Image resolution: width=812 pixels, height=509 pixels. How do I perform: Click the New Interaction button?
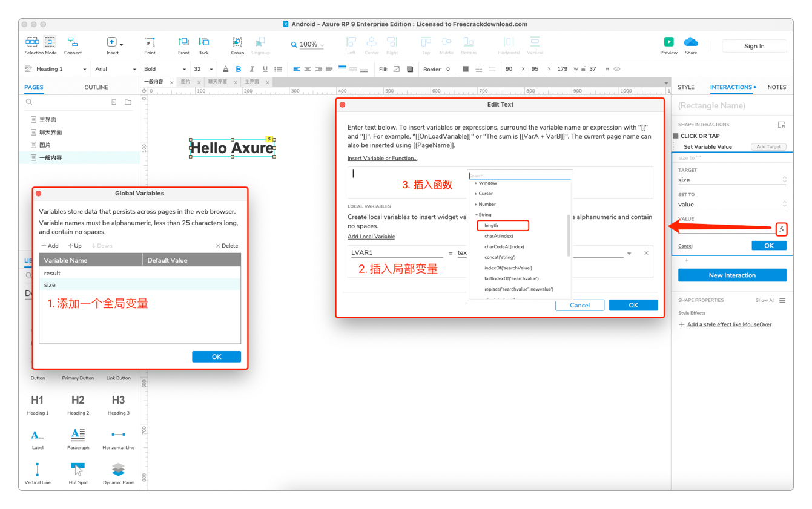[732, 275]
